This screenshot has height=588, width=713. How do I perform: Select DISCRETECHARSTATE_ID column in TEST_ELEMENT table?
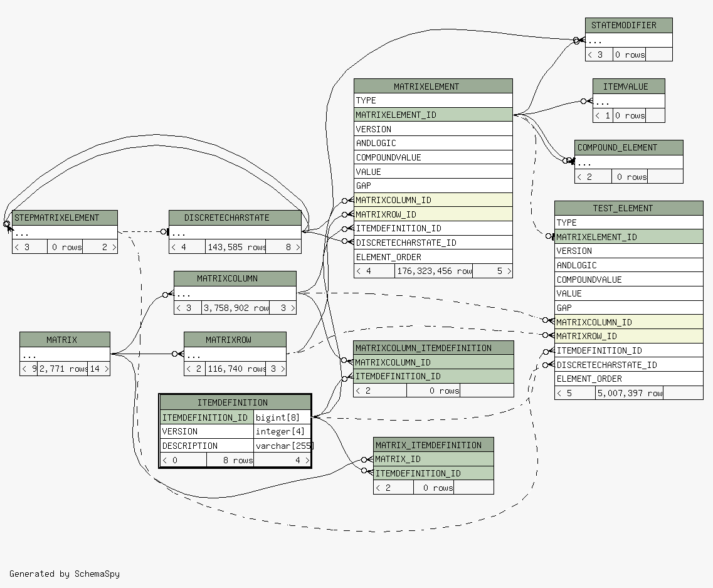point(629,364)
